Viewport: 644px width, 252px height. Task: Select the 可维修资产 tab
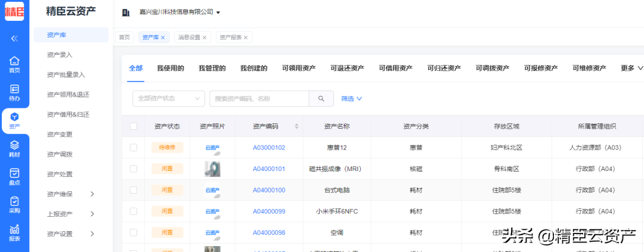[x=589, y=68]
